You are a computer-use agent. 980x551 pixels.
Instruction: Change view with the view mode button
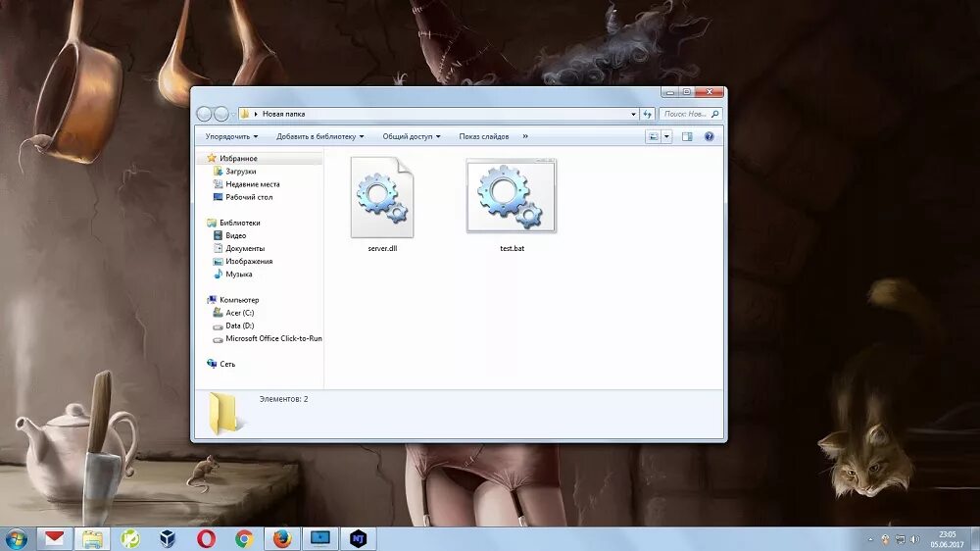[653, 136]
